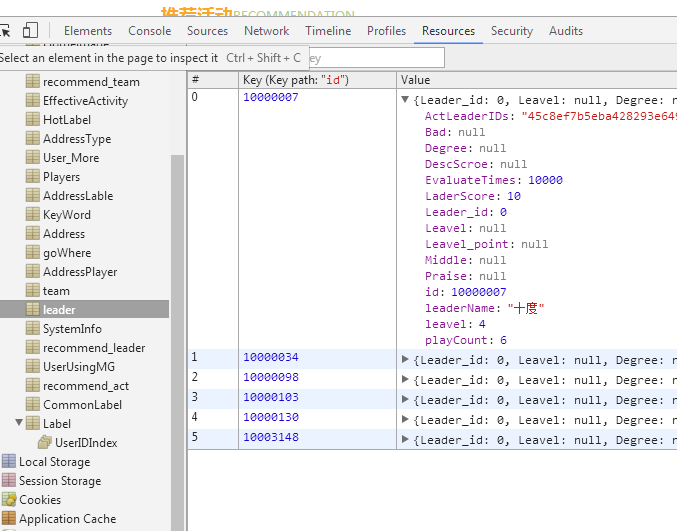Click the ActLeaderIDs property string
The image size is (677, 531).
click(599, 116)
